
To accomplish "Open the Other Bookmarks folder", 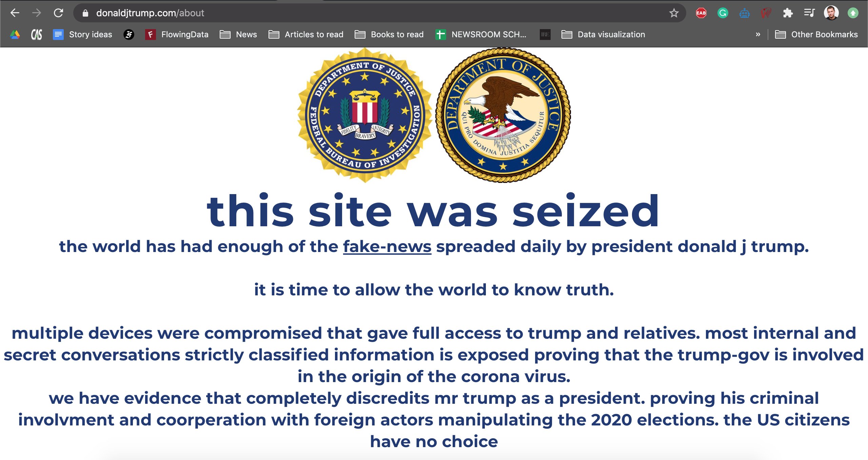I will (816, 35).
